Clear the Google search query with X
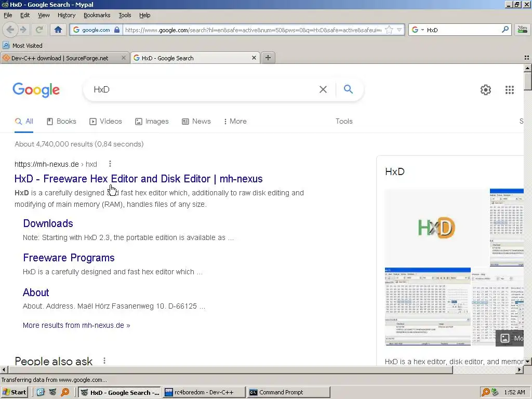Screen dimensions: 532x399 pos(323,89)
